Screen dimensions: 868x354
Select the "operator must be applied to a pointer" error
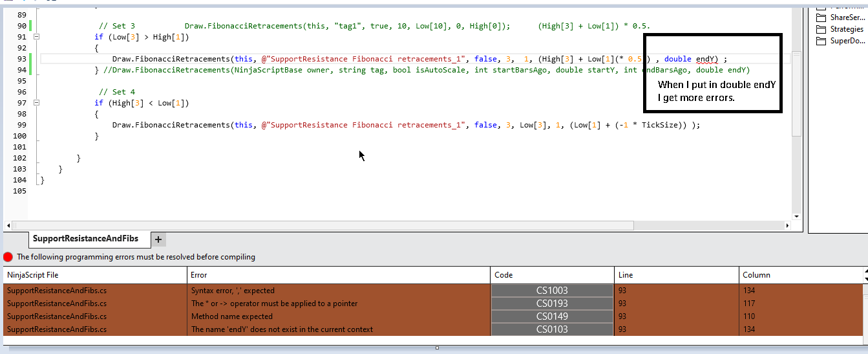pyautogui.click(x=434, y=304)
